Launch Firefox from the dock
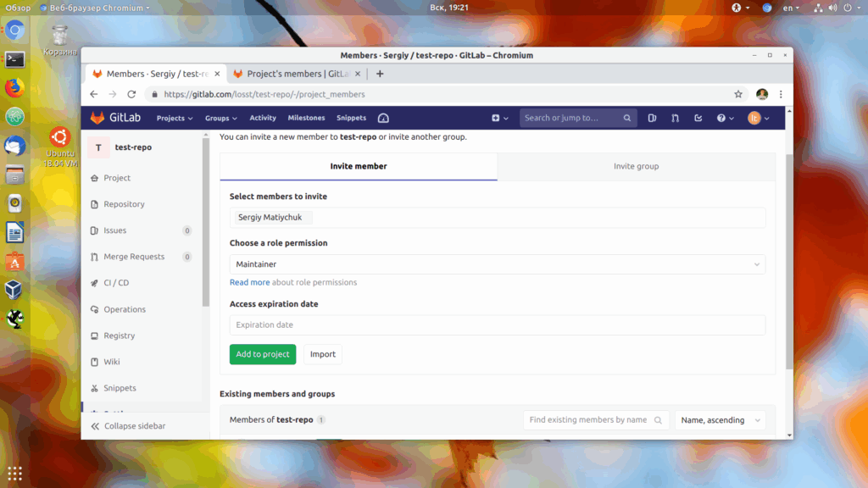The height and width of the screenshot is (488, 868). click(x=15, y=88)
